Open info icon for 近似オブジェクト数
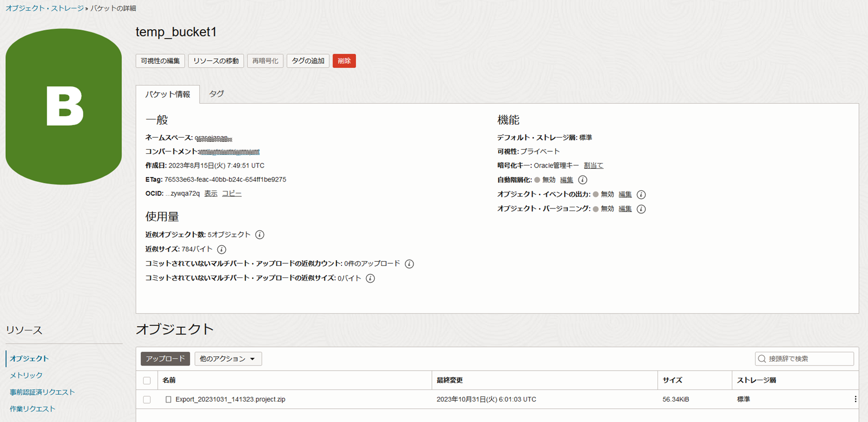The width and height of the screenshot is (868, 422). tap(260, 235)
